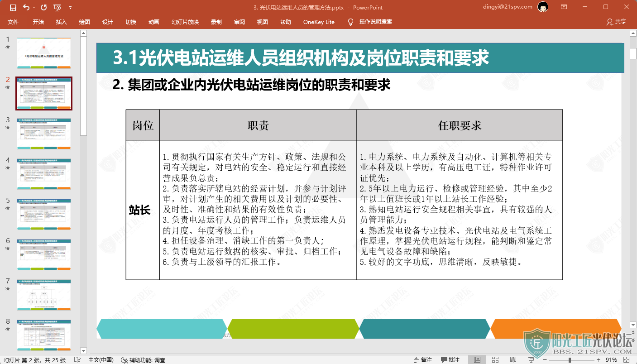
Task: Open the OneKey Lite ribbon tab
Action: coord(319,22)
